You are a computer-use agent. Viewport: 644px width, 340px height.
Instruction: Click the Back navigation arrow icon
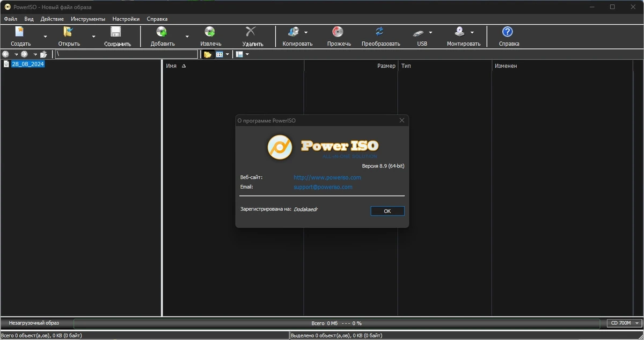click(6, 54)
